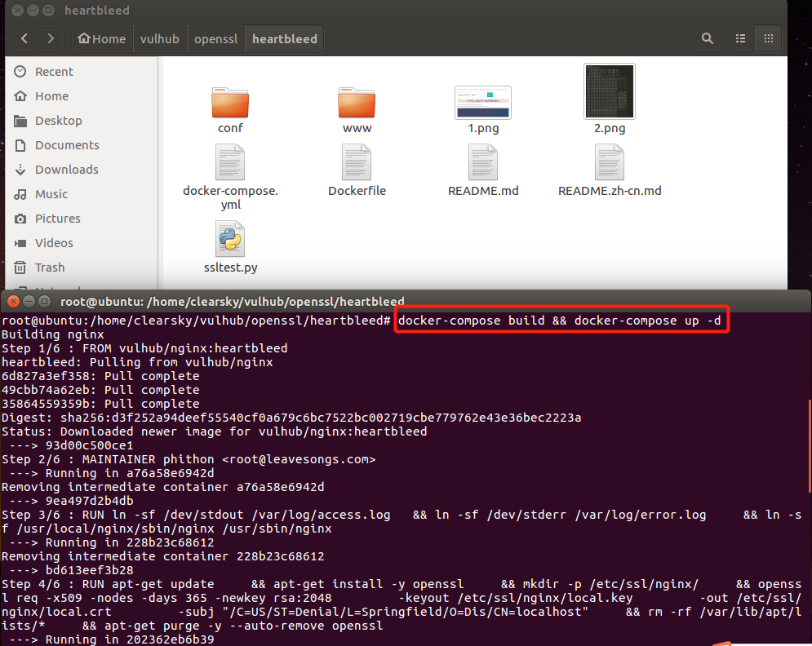The width and height of the screenshot is (812, 646).
Task: Select README.md file
Action: pos(483,170)
